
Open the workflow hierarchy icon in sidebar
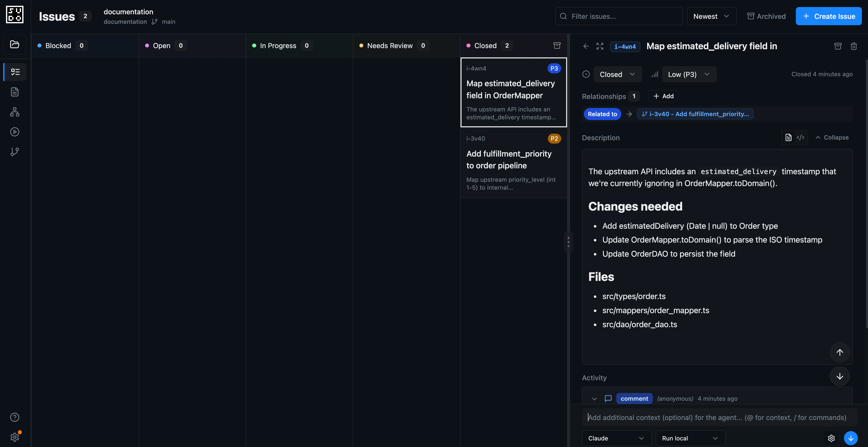[15, 112]
